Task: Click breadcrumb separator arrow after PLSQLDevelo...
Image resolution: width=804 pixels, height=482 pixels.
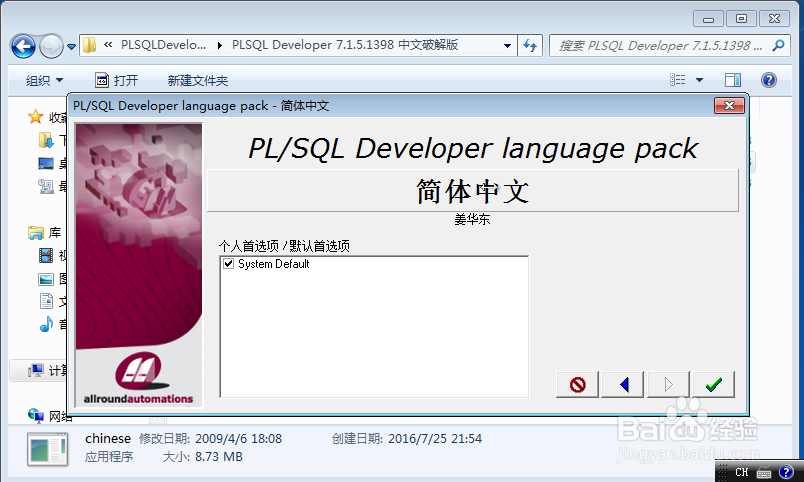Action: 219,46
